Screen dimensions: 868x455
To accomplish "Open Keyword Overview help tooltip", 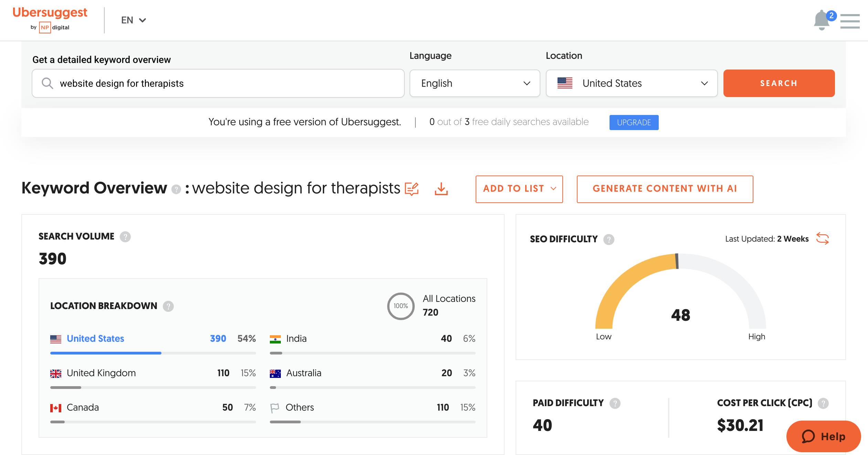I will 176,189.
